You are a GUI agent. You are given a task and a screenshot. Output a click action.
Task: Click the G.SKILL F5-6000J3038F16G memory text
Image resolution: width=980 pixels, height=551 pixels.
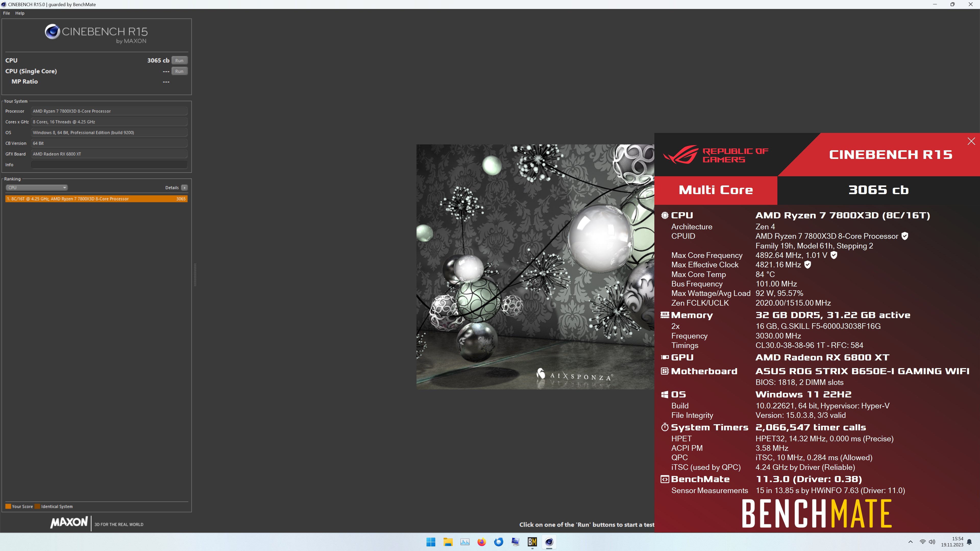818,326
